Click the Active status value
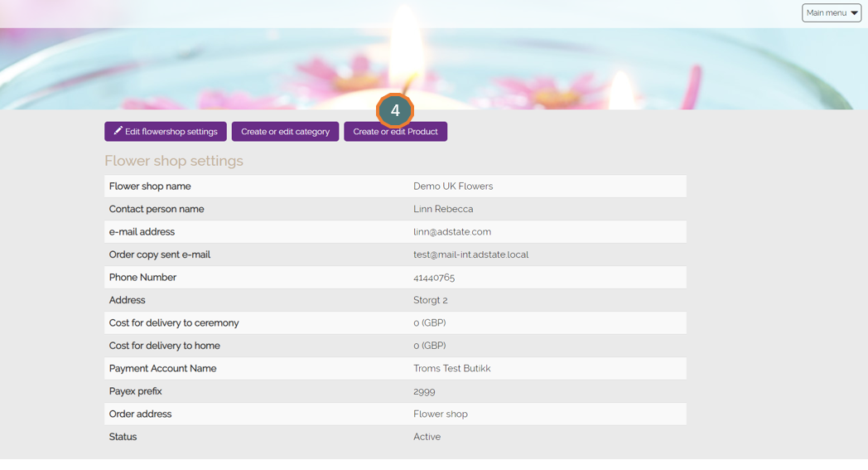The image size is (868, 470). pos(427,437)
